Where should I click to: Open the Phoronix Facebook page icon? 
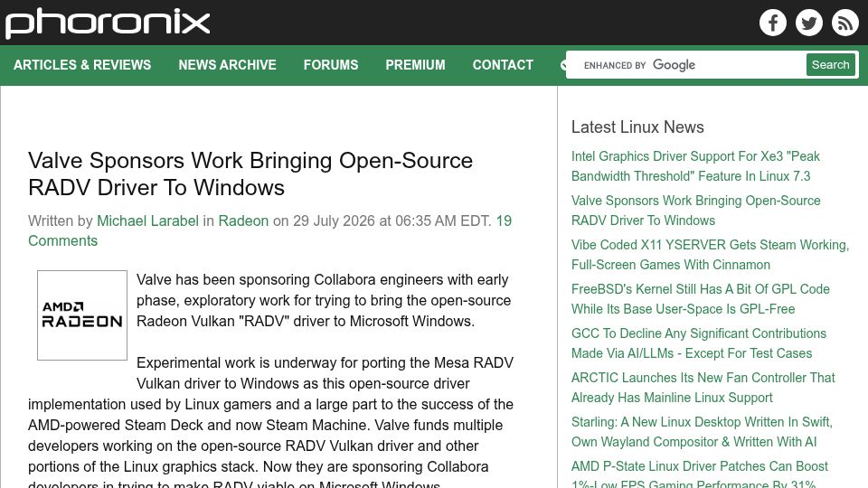click(x=773, y=23)
